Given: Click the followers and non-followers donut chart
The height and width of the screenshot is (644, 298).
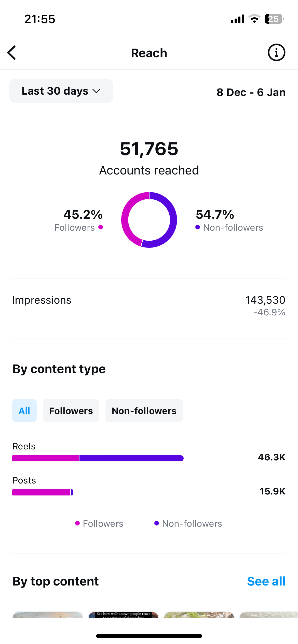Looking at the screenshot, I should pos(149,220).
